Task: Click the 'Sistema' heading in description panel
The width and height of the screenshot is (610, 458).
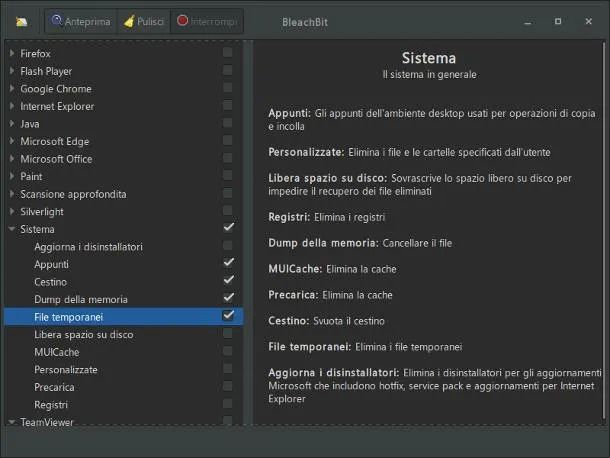Action: click(429, 58)
